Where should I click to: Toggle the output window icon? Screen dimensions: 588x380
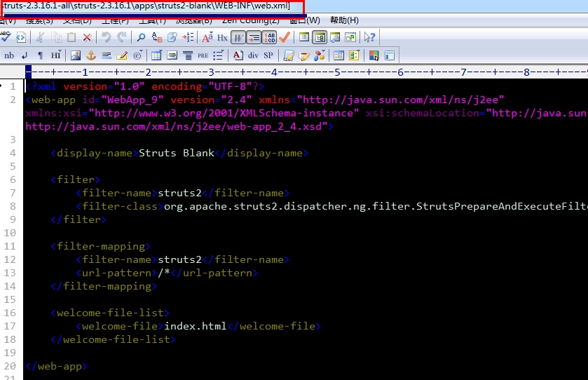tap(335, 37)
